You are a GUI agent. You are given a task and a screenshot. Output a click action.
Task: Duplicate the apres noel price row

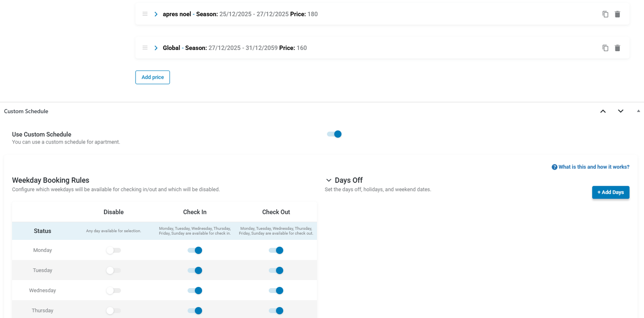(605, 14)
